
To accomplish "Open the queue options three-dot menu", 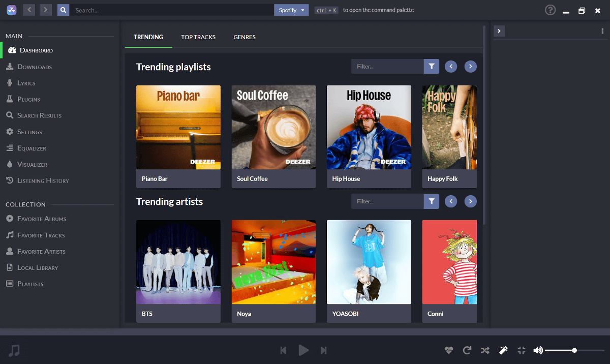I will pyautogui.click(x=602, y=31).
